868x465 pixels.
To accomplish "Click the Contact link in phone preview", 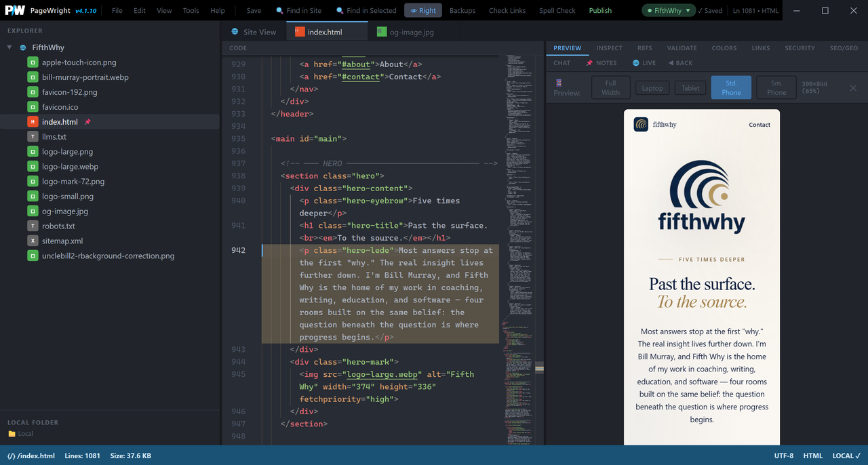I will pyautogui.click(x=759, y=125).
